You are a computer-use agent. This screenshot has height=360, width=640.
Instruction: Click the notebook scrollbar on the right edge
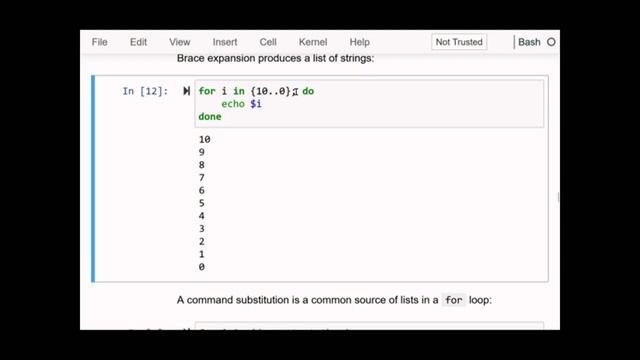pos(558,198)
